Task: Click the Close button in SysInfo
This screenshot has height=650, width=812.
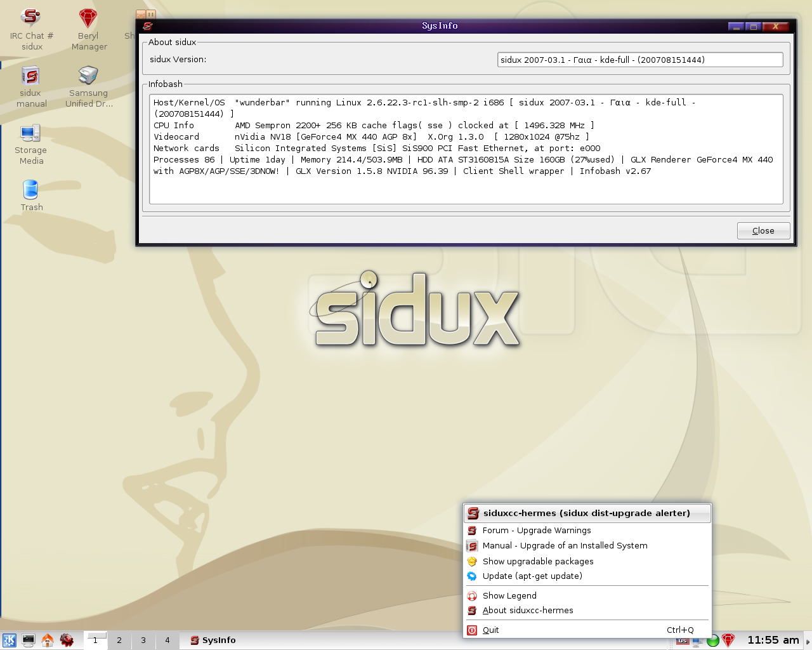Action: (763, 231)
